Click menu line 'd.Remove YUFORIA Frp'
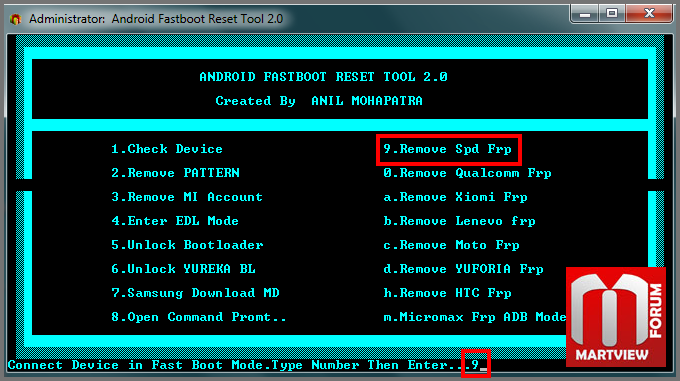Screen dimensions: 680x381 pyautogui.click(x=463, y=269)
